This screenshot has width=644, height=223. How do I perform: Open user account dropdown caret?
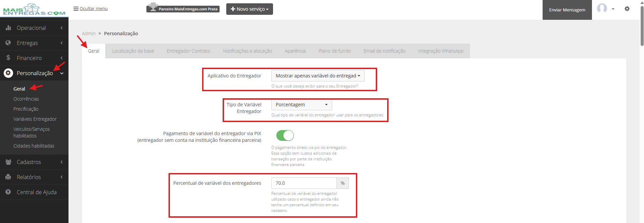pyautogui.click(x=613, y=9)
